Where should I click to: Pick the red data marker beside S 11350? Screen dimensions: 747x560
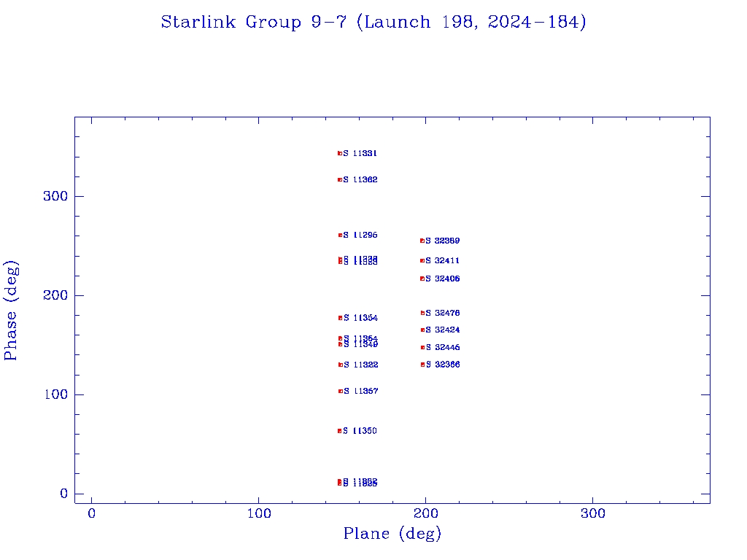[x=339, y=431]
